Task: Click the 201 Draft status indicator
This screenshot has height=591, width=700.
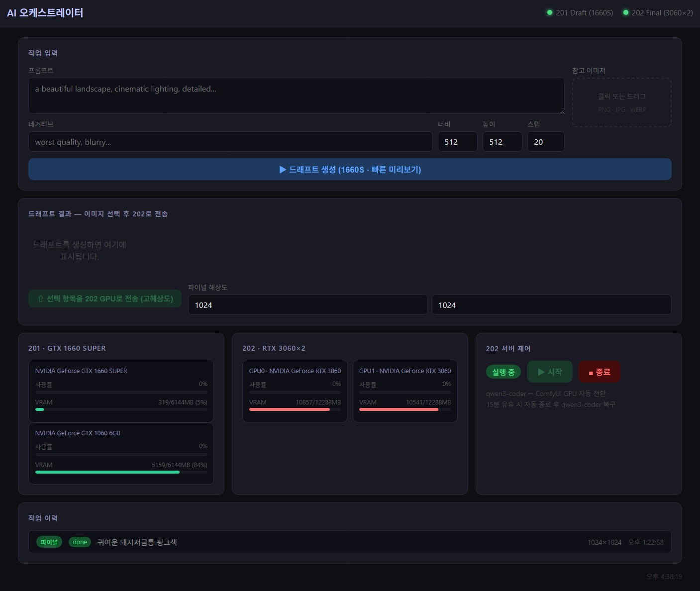Action: click(x=580, y=13)
